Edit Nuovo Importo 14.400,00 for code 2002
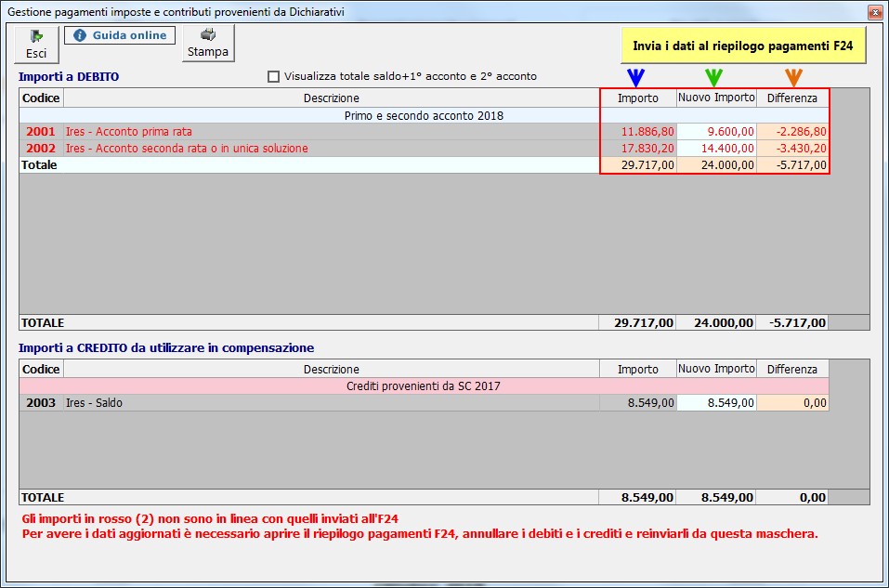Viewport: 889px width, 588px height. point(716,149)
